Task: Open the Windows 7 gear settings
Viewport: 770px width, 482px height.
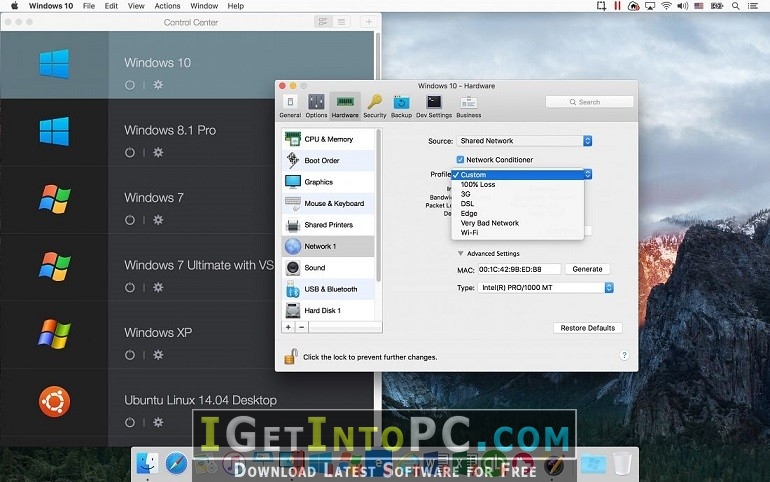Action: tap(158, 220)
